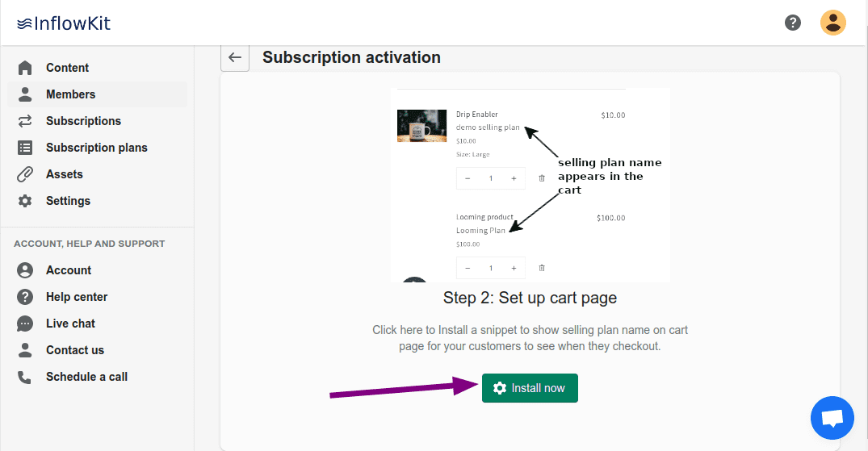Click the Subscriptions arrows icon
The width and height of the screenshot is (868, 451).
25,121
